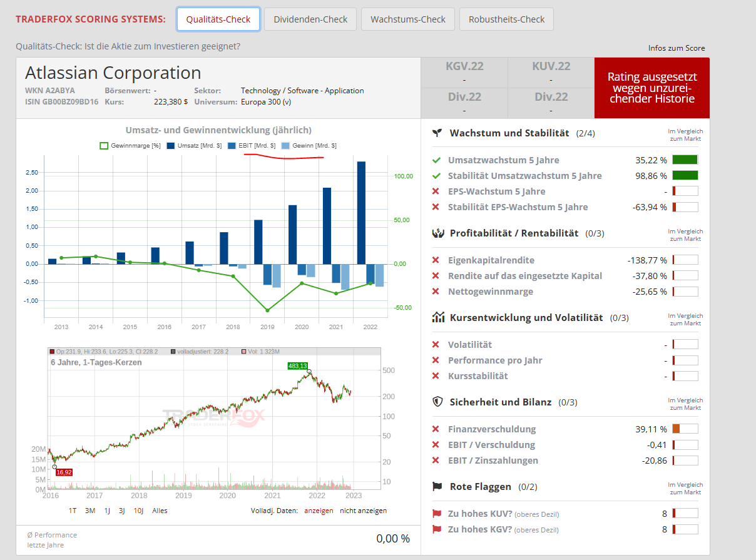Click the green checkmark beside Umsatzwachstum 5 Jahre
Image resolution: width=756 pixels, height=560 pixels.
[437, 160]
